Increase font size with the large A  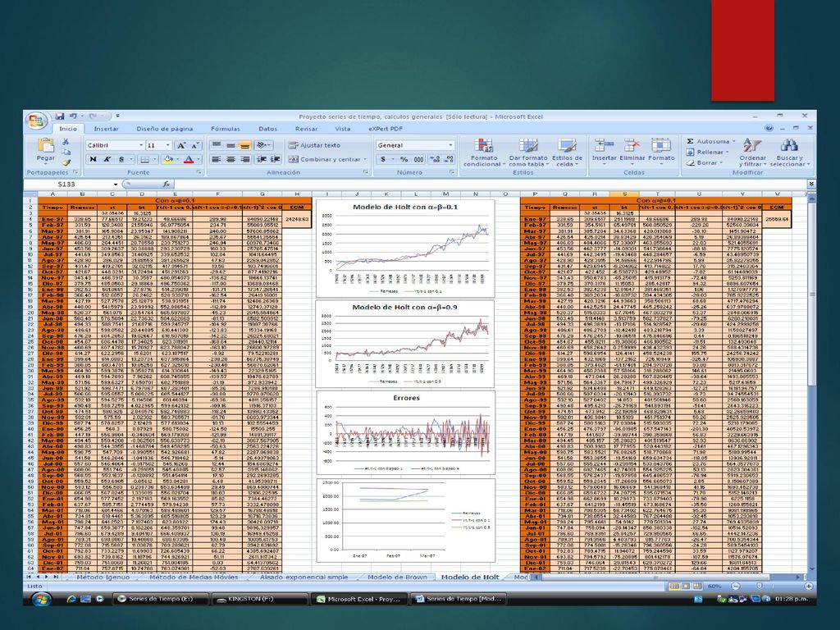[181, 145]
